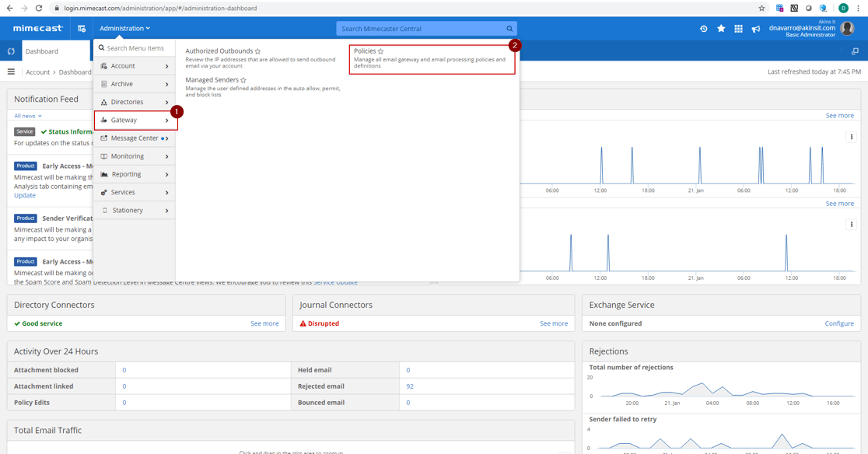This screenshot has width=868, height=454.
Task: Open the hamburger menu next to breadcrumb
Action: click(11, 72)
